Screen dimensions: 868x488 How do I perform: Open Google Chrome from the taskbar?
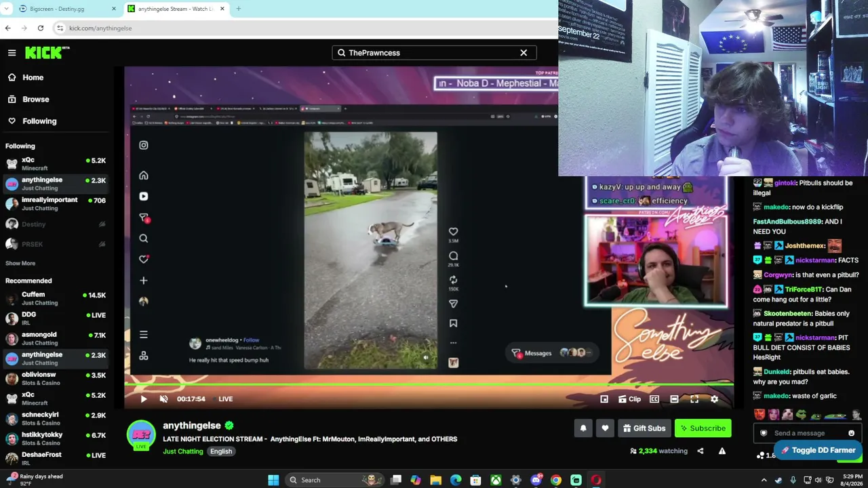pos(556,480)
